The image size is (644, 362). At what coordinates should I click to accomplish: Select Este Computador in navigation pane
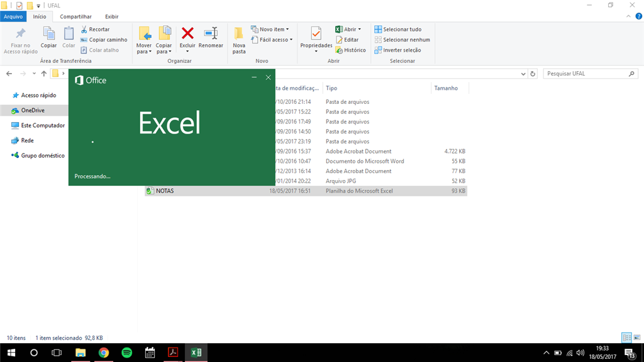(x=38, y=125)
